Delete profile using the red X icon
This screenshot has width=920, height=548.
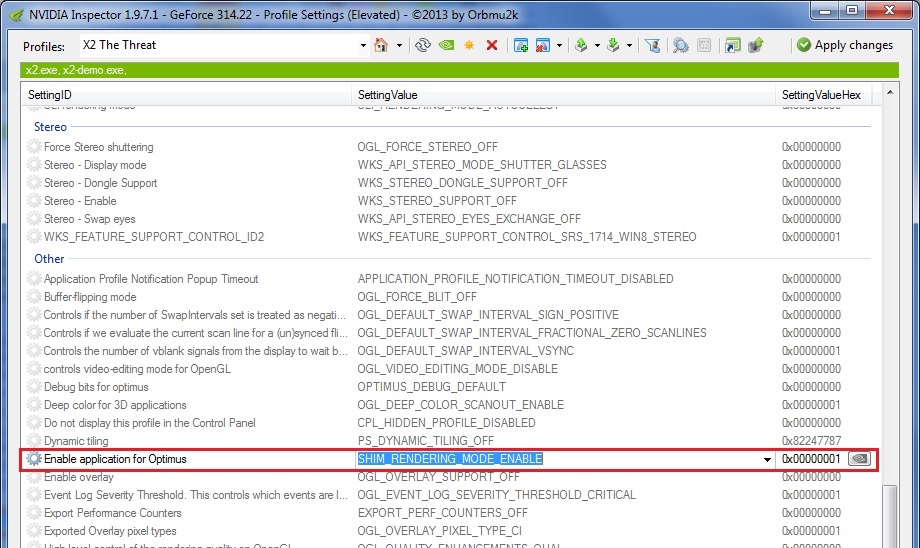pyautogui.click(x=491, y=45)
